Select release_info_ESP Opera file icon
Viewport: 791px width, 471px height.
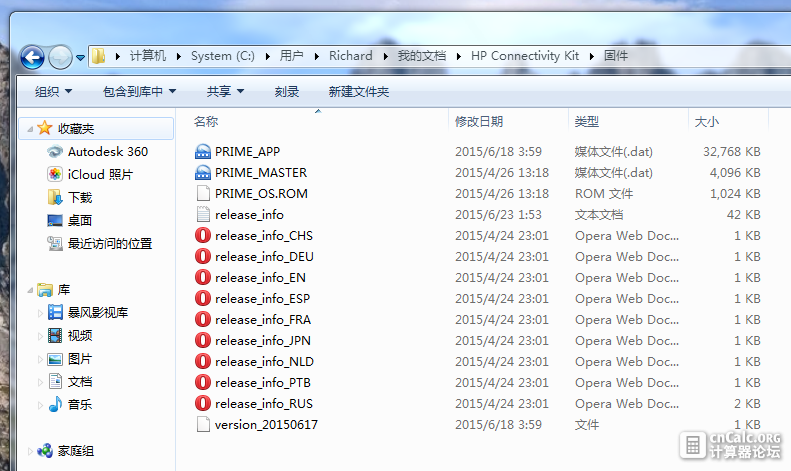[203, 299]
